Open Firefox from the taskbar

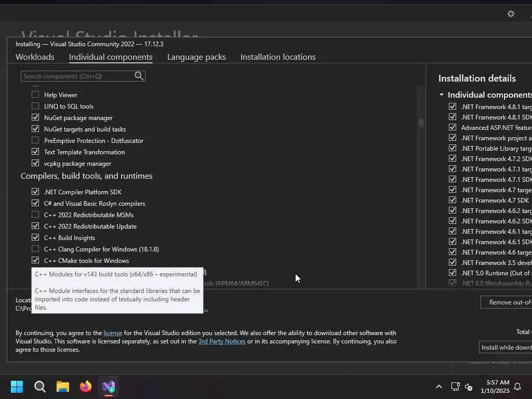(x=86, y=387)
